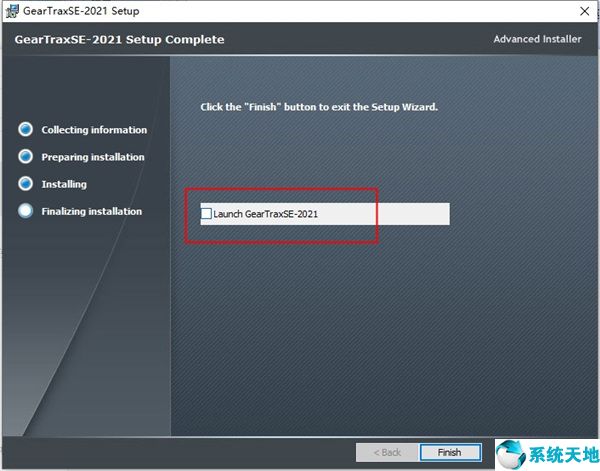The width and height of the screenshot is (600, 471).
Task: Click the 'Click the Finish button to exit' message
Action: (319, 107)
